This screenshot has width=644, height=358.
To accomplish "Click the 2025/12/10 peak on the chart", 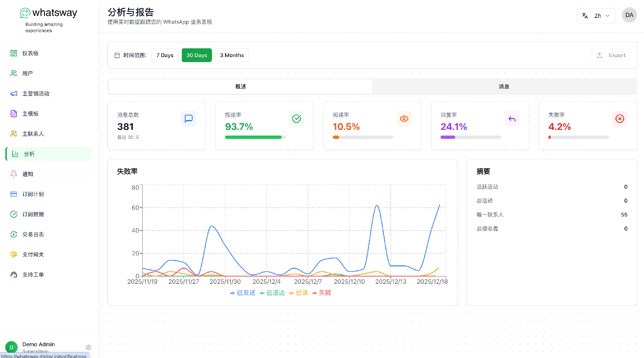I will [x=377, y=206].
